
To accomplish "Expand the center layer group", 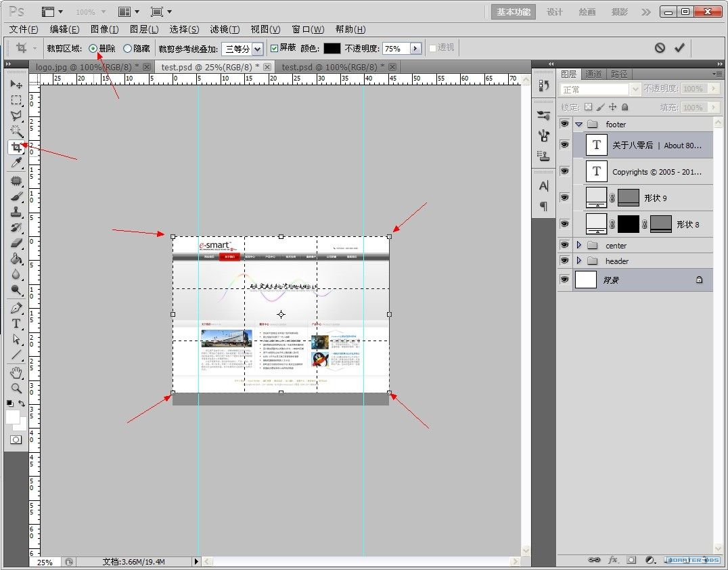I will (x=578, y=245).
